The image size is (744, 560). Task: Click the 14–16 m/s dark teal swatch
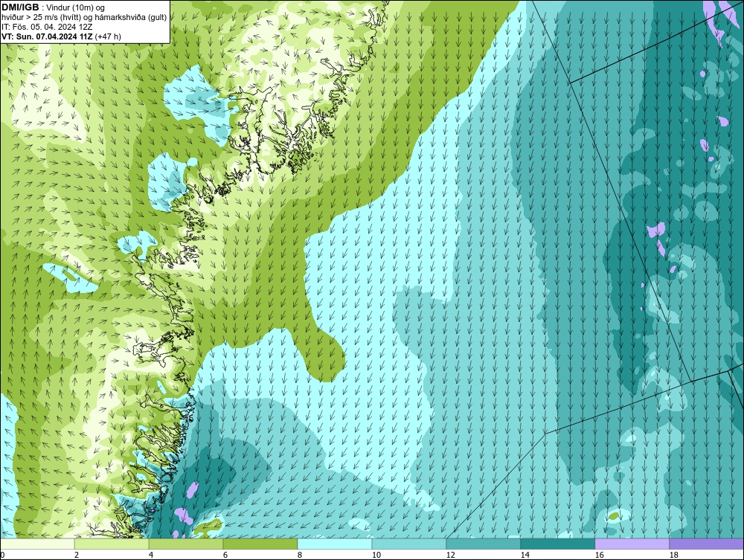pyautogui.click(x=557, y=544)
